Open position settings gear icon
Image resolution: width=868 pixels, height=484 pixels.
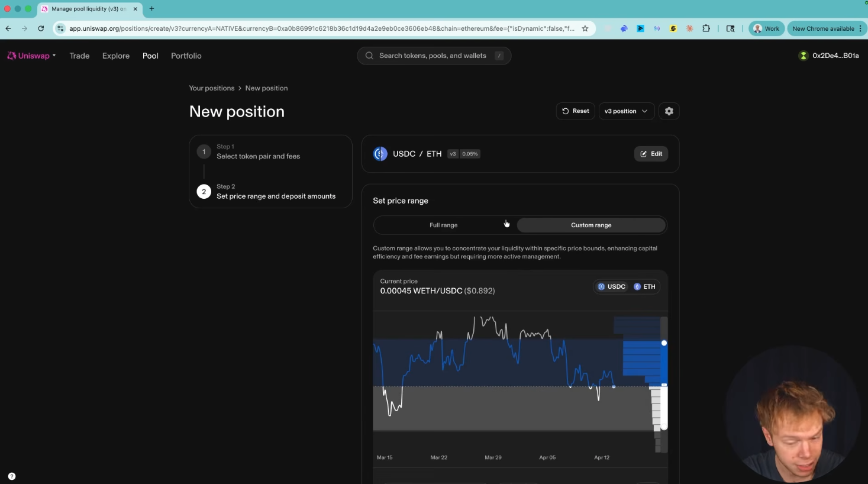coord(669,111)
